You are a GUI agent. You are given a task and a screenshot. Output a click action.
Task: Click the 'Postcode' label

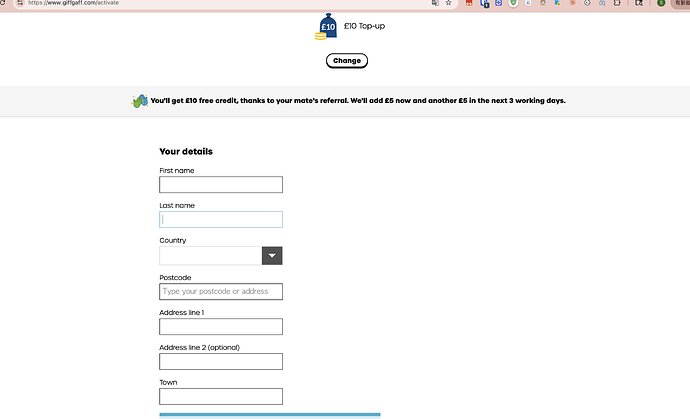(x=175, y=278)
